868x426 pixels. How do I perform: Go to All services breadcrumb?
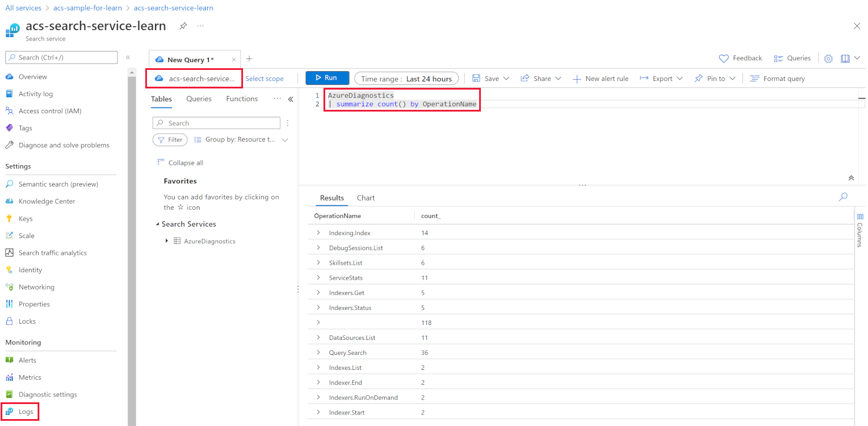click(x=24, y=8)
